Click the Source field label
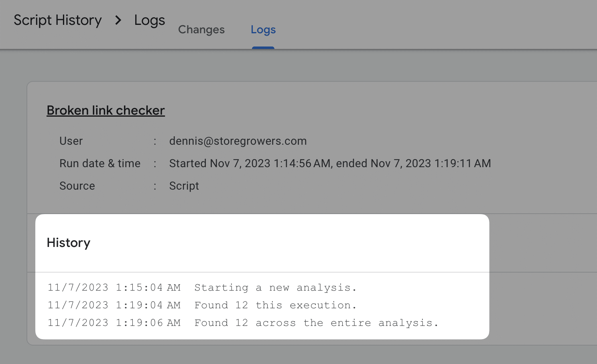 [x=77, y=186]
